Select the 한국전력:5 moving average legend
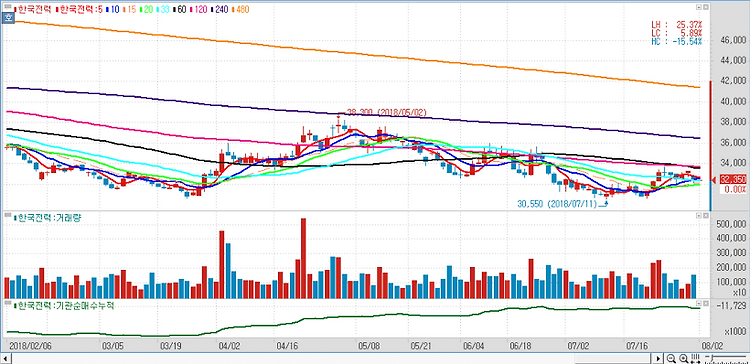This screenshot has height=364, width=750. (79, 9)
